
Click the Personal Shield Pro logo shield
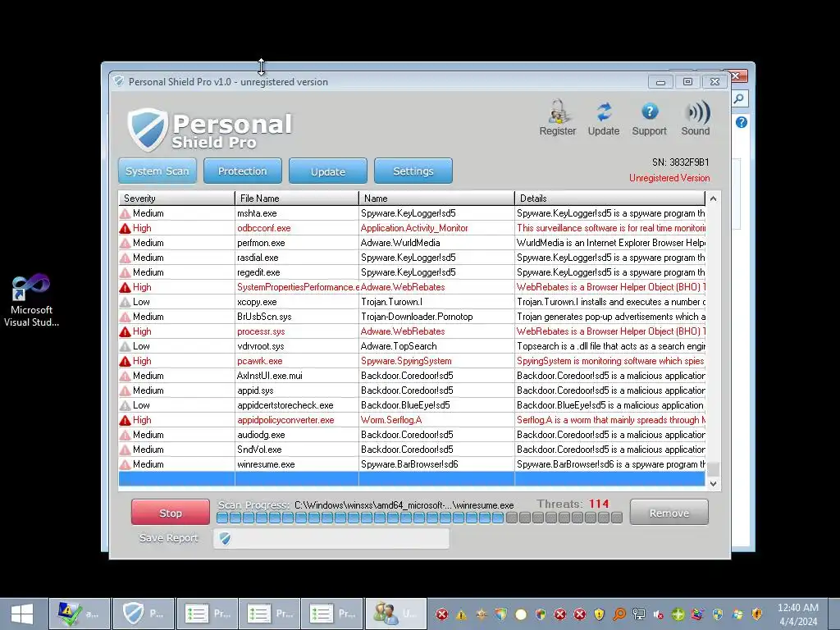147,129
